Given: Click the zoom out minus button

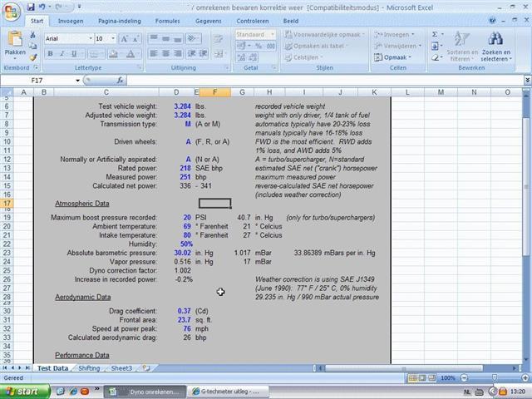Looking at the screenshot, I should [x=464, y=377].
